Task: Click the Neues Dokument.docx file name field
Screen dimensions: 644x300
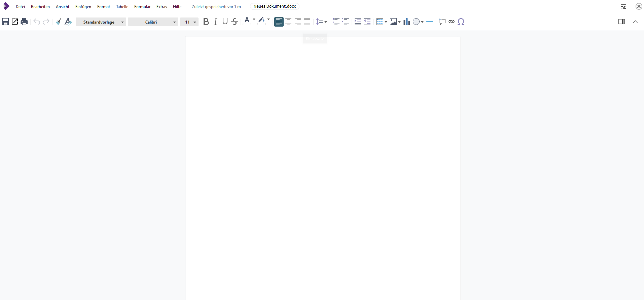Action: click(x=275, y=6)
